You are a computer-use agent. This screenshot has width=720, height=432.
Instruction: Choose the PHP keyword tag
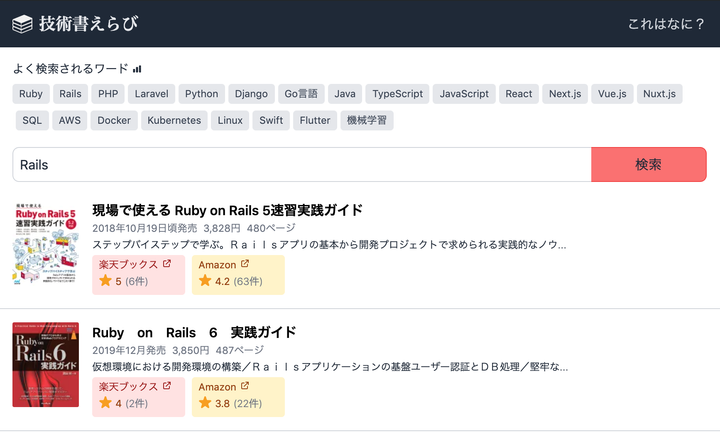108,94
